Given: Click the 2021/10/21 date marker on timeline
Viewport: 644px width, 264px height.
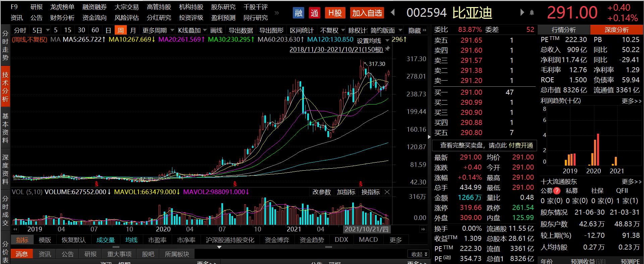Looking at the screenshot, I should tap(366, 229).
